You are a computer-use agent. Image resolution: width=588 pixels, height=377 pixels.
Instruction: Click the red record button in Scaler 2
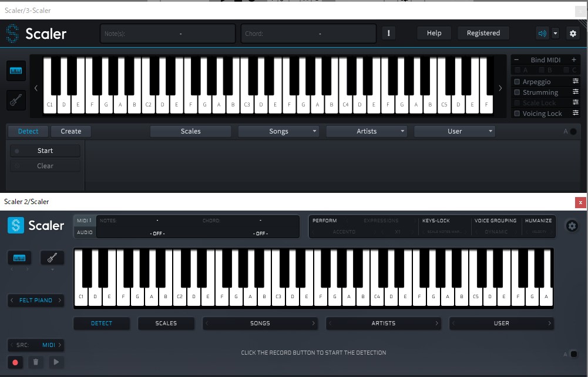(15, 362)
